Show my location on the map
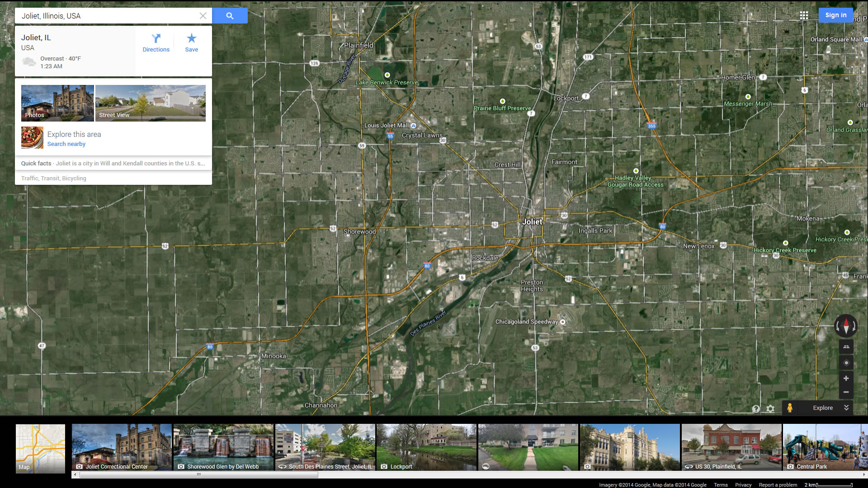The height and width of the screenshot is (488, 868). tap(846, 363)
